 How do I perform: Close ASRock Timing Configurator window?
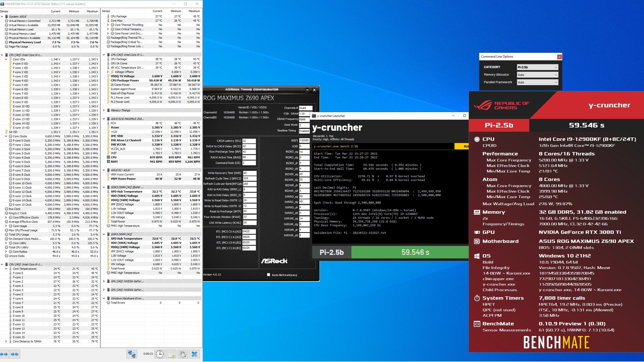pyautogui.click(x=314, y=90)
